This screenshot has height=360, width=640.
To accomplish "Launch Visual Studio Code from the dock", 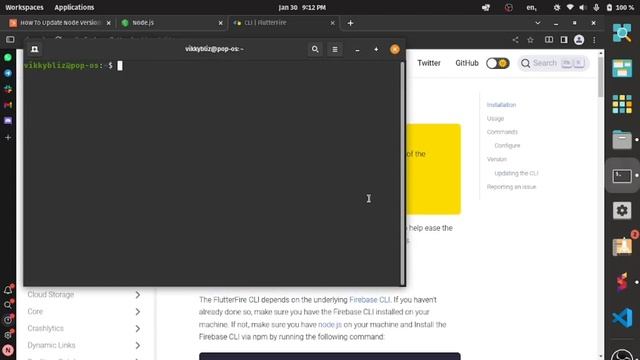I will [622, 318].
